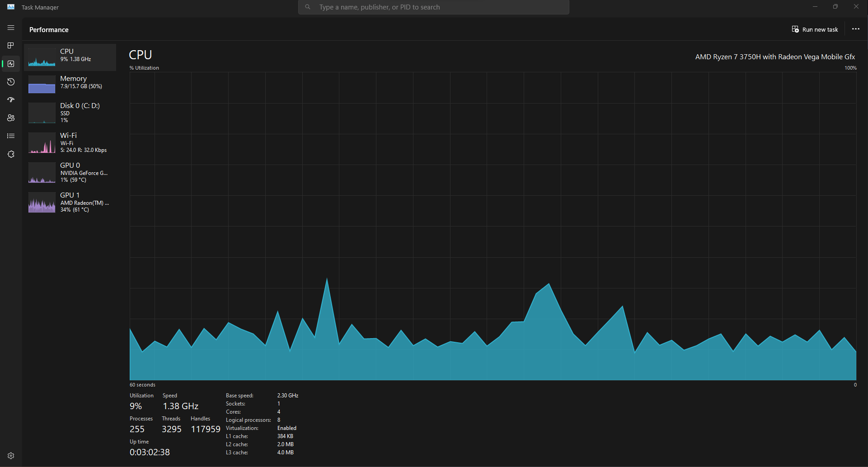The image size is (868, 467).
Task: Select the Memory resource in the performance list
Action: point(70,85)
